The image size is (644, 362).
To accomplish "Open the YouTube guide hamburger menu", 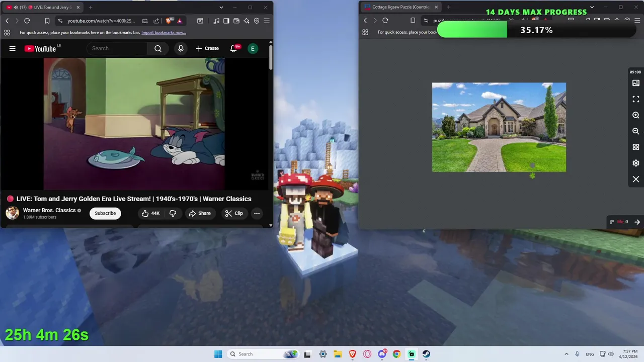I will pos(13,49).
